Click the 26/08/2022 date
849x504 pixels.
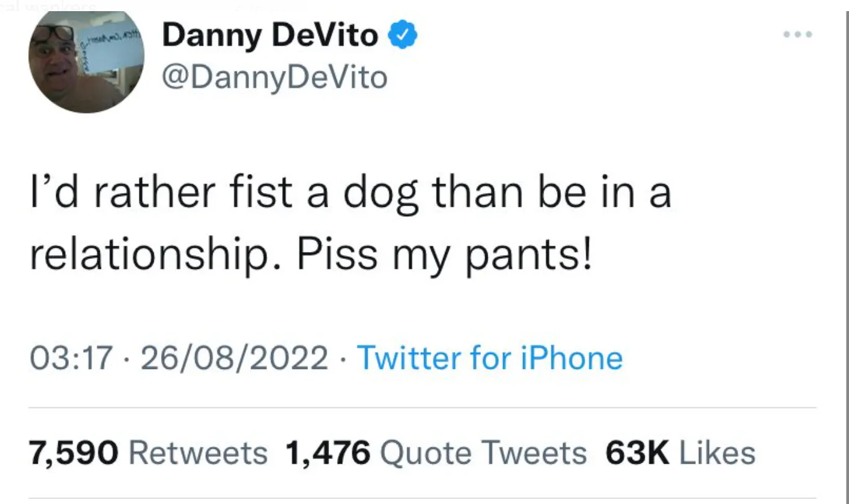coord(234,358)
